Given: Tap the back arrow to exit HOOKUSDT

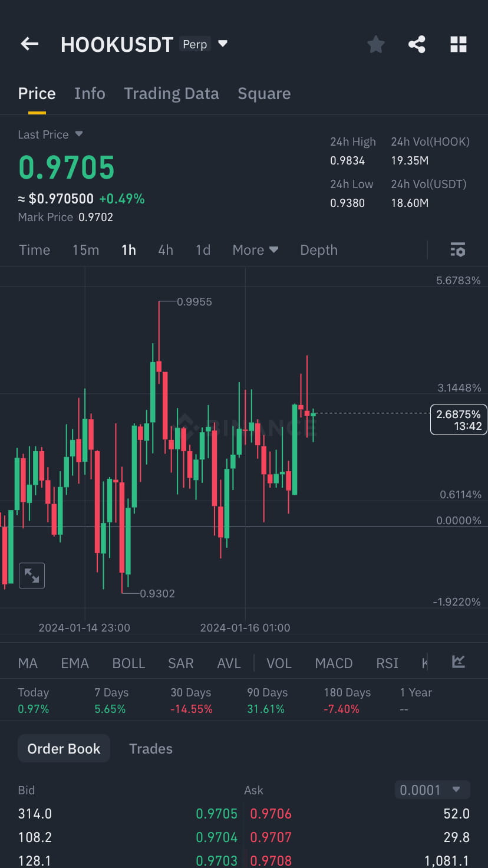Looking at the screenshot, I should (29, 44).
